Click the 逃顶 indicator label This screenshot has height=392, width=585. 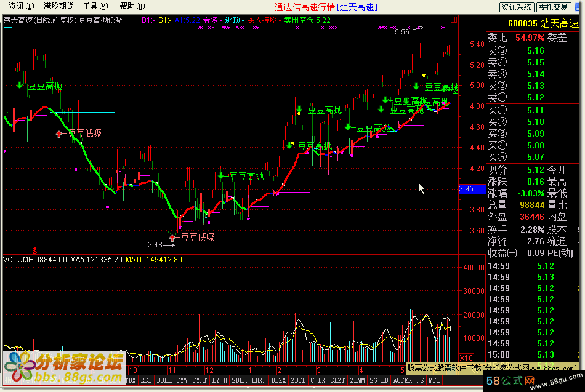tap(234, 20)
